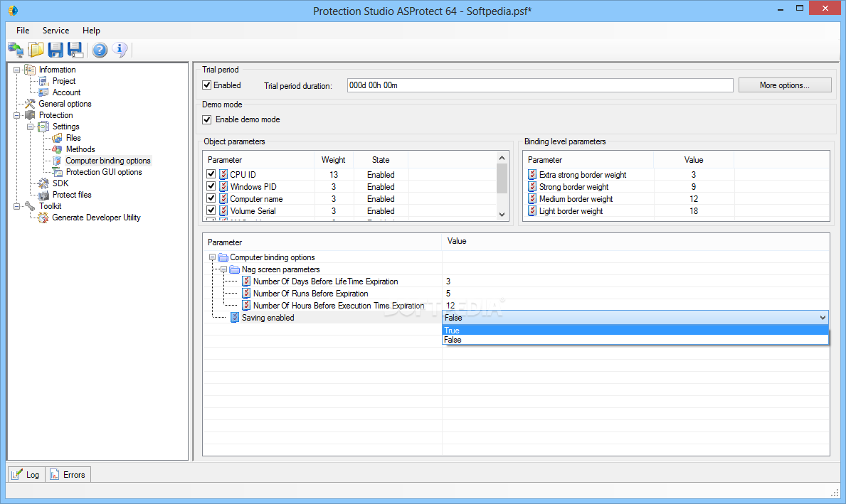
Task: Click the State column header
Action: (381, 160)
